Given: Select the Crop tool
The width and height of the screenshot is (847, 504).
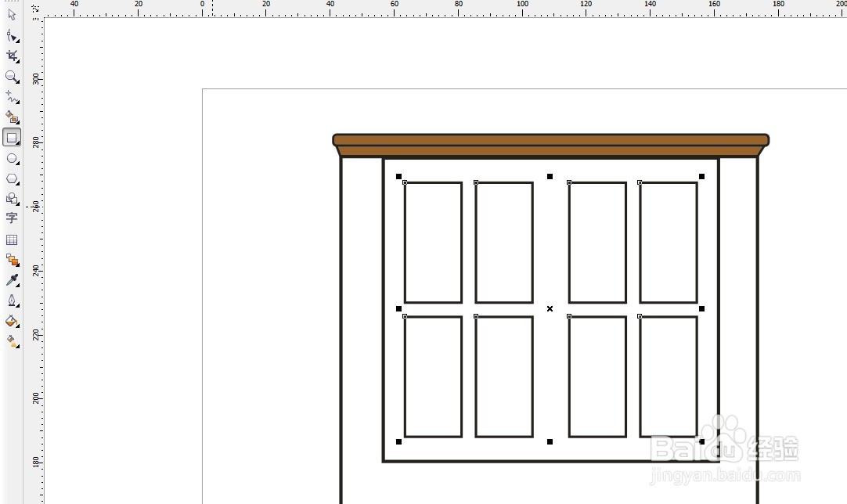Looking at the screenshot, I should coord(12,56).
